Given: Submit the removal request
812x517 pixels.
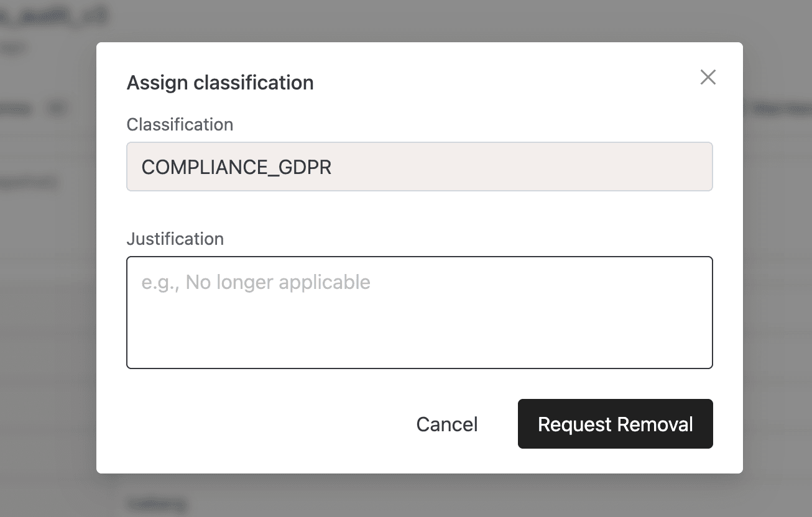Looking at the screenshot, I should coord(615,424).
